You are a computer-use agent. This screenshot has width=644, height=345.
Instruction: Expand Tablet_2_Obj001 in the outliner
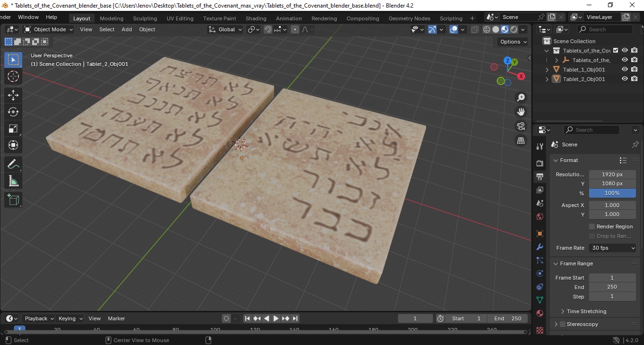pos(547,79)
